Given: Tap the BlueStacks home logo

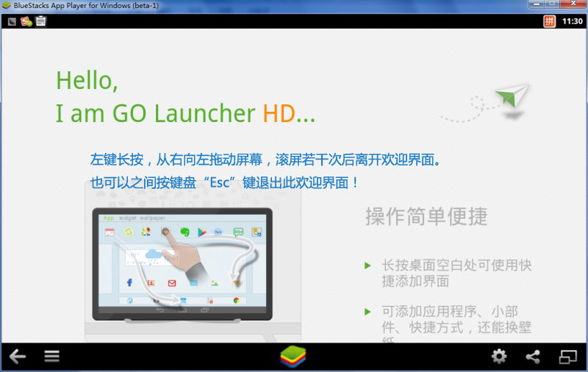Looking at the screenshot, I should [293, 357].
